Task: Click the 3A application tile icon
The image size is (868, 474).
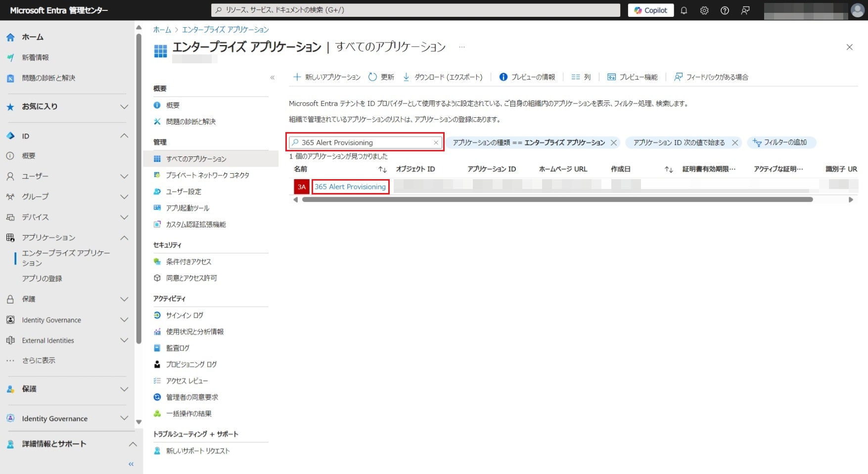Action: click(x=301, y=187)
